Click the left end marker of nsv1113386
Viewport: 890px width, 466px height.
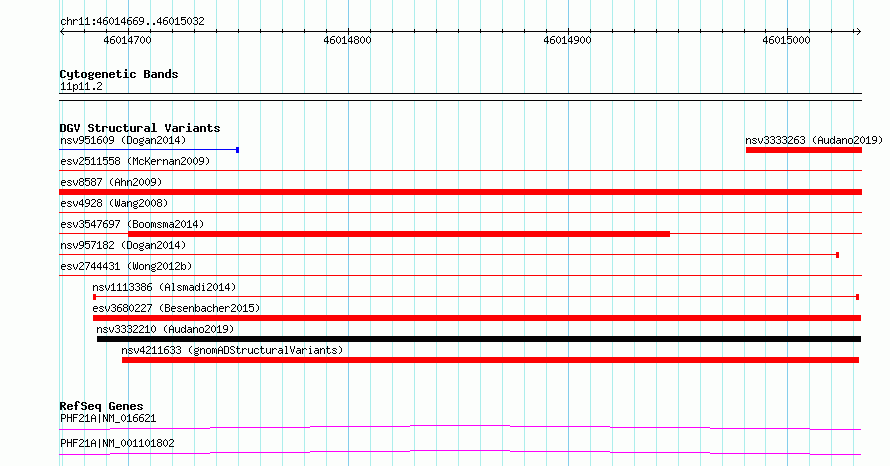tap(94, 297)
